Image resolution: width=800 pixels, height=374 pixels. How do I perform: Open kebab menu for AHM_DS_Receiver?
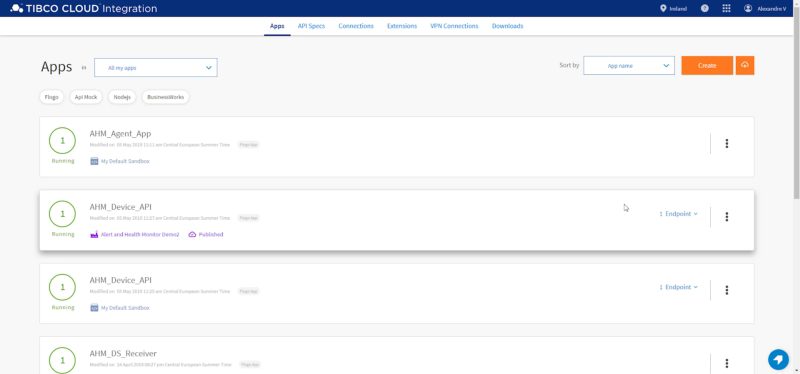[x=727, y=363]
